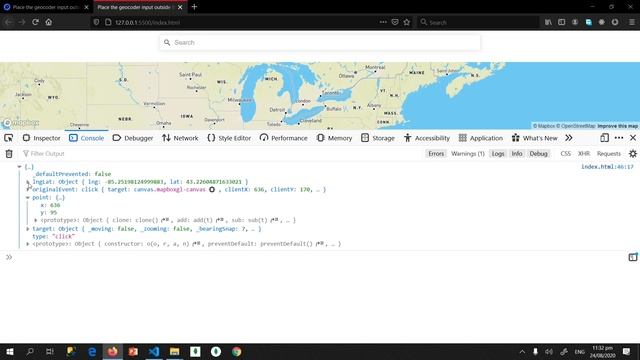Toggle the CSS filter
Viewport: 640px width, 360px height.
[x=565, y=153]
